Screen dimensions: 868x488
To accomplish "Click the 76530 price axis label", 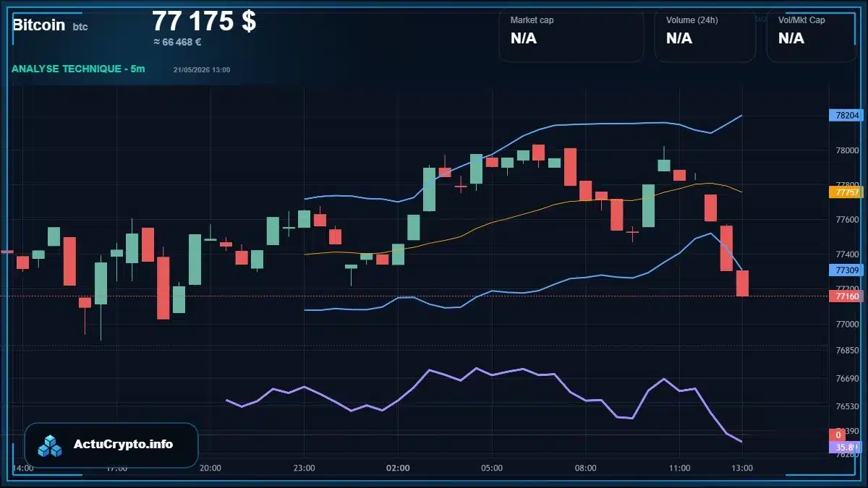I will [x=847, y=407].
